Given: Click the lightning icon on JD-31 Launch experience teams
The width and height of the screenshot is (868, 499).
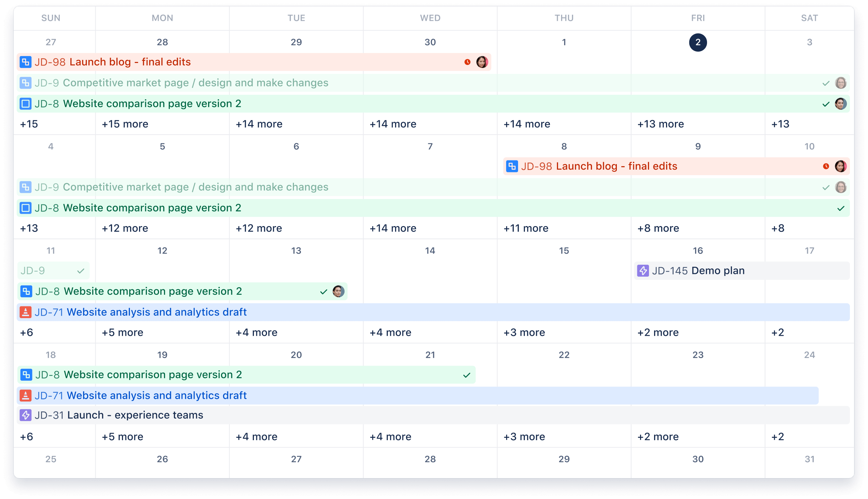Looking at the screenshot, I should point(26,415).
